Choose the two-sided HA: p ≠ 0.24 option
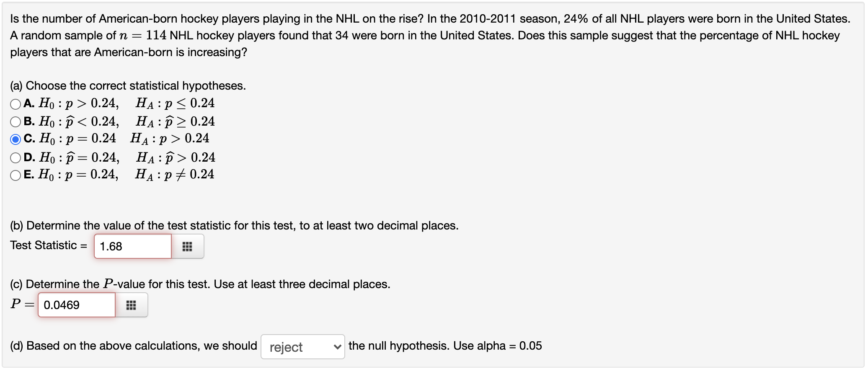 point(15,175)
